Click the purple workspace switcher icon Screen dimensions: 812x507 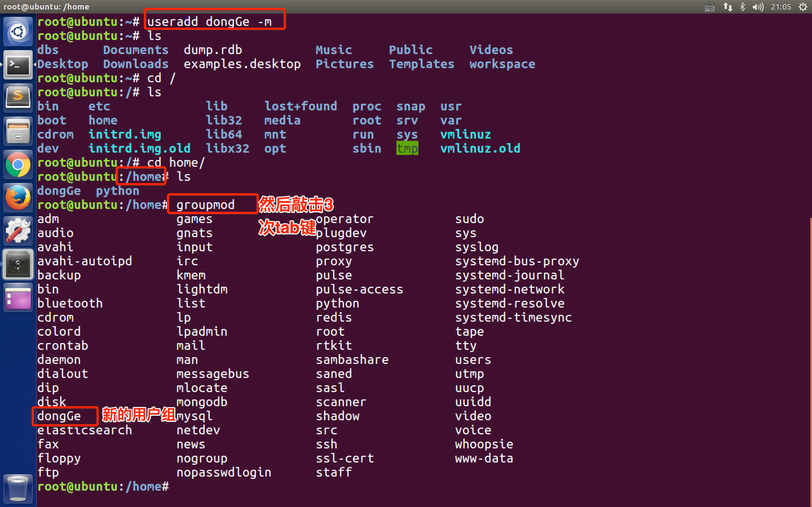tap(18, 298)
